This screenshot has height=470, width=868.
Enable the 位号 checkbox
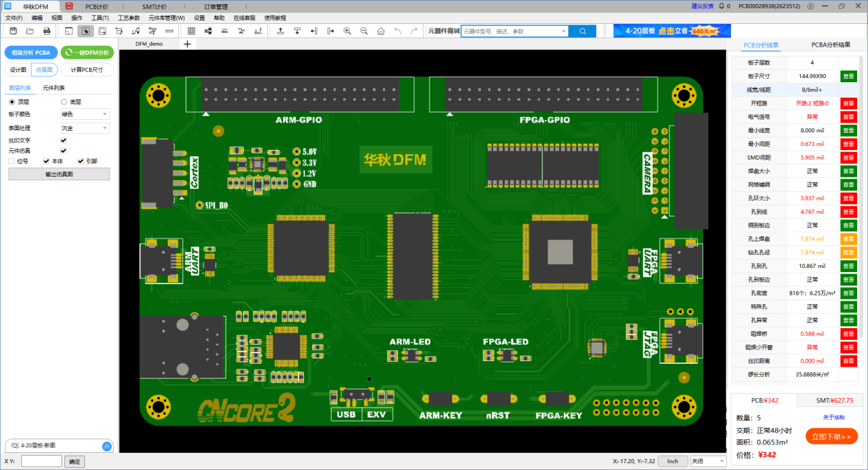(x=12, y=161)
